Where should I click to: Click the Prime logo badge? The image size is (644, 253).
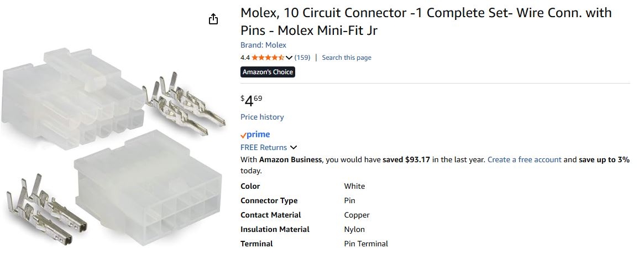pyautogui.click(x=255, y=135)
